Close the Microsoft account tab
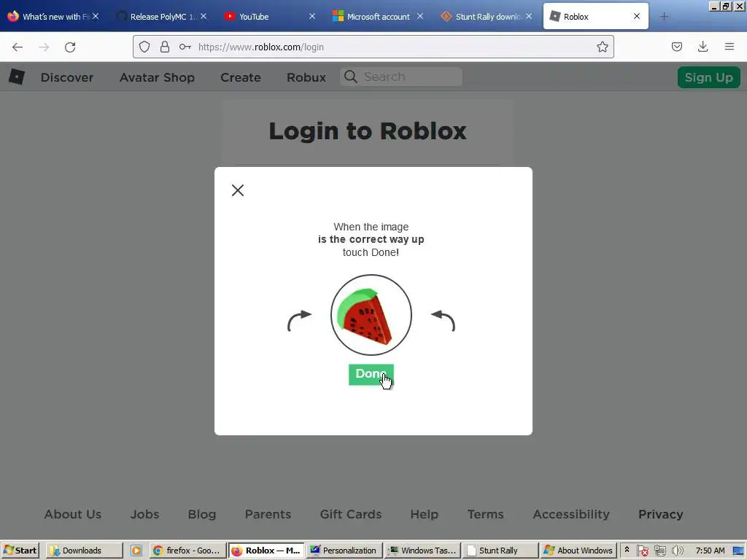Viewport: 747px width, 560px height. 420,16
